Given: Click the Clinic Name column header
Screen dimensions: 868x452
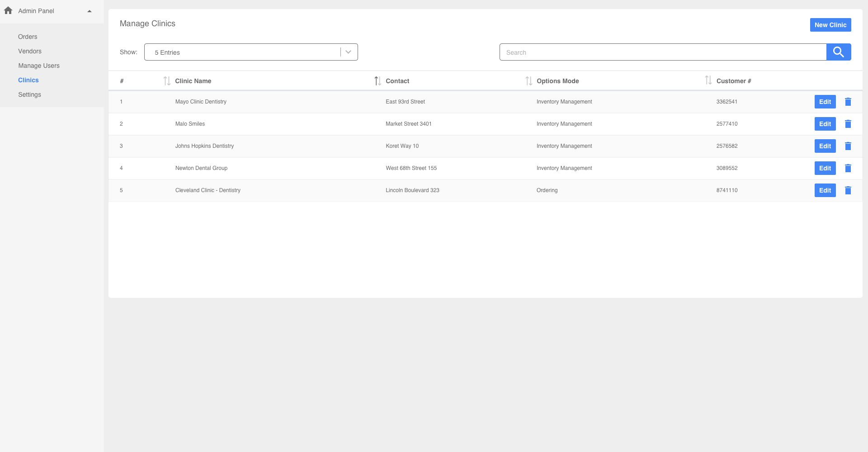Looking at the screenshot, I should 193,81.
